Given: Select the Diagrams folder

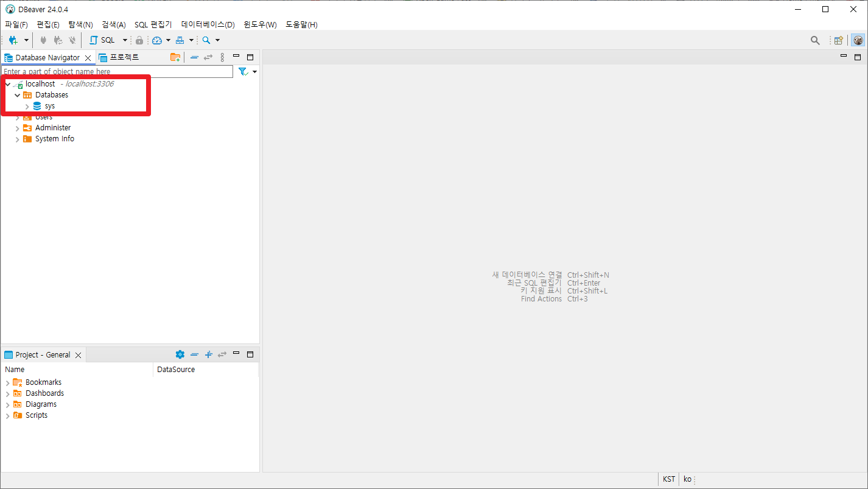Looking at the screenshot, I should pyautogui.click(x=41, y=404).
